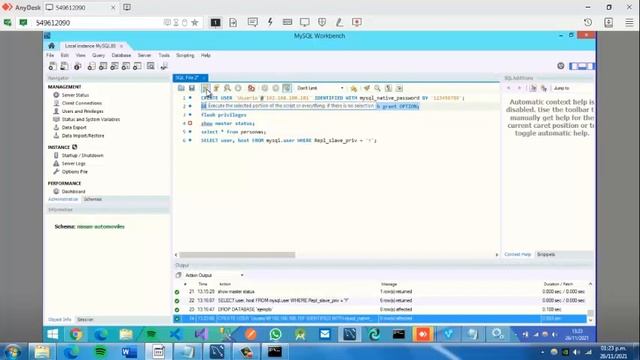The width and height of the screenshot is (640, 360).
Task: Toggle invisible characters icon in editor toolbar
Action: tap(389, 88)
